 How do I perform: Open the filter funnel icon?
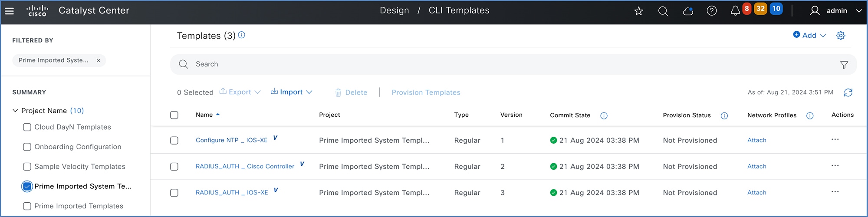coord(844,65)
